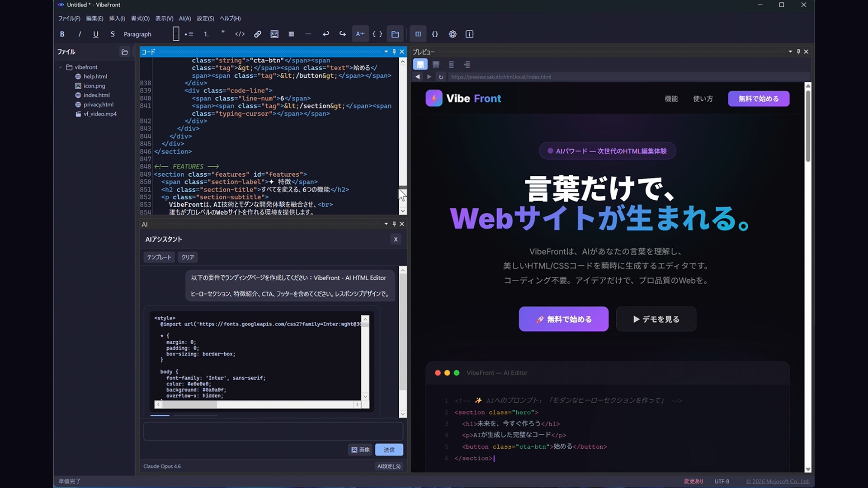Click the テンプレート button
The image size is (868, 488).
point(159,258)
